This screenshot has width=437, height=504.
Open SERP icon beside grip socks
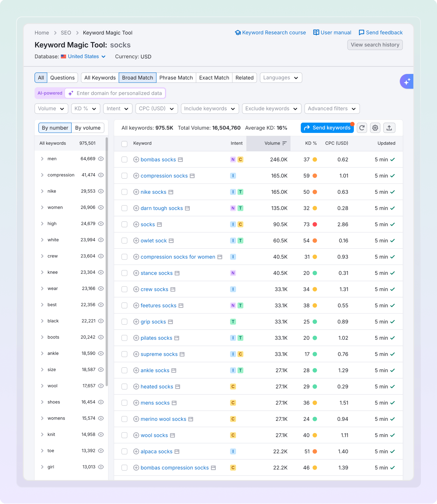(x=171, y=322)
